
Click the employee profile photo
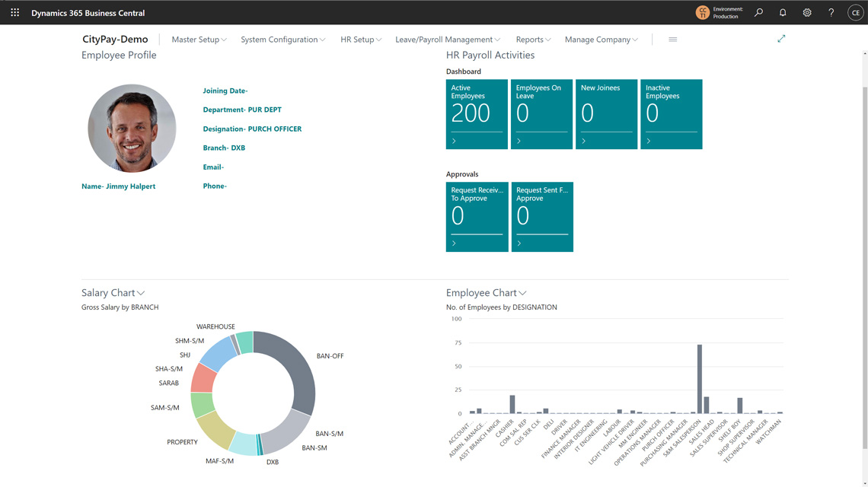tap(132, 128)
